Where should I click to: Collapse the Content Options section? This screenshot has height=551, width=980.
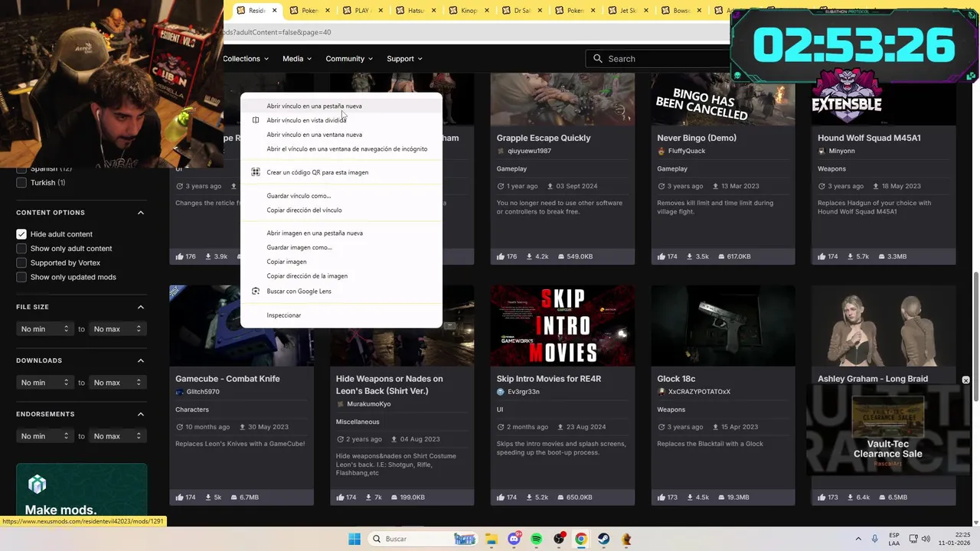click(x=141, y=213)
